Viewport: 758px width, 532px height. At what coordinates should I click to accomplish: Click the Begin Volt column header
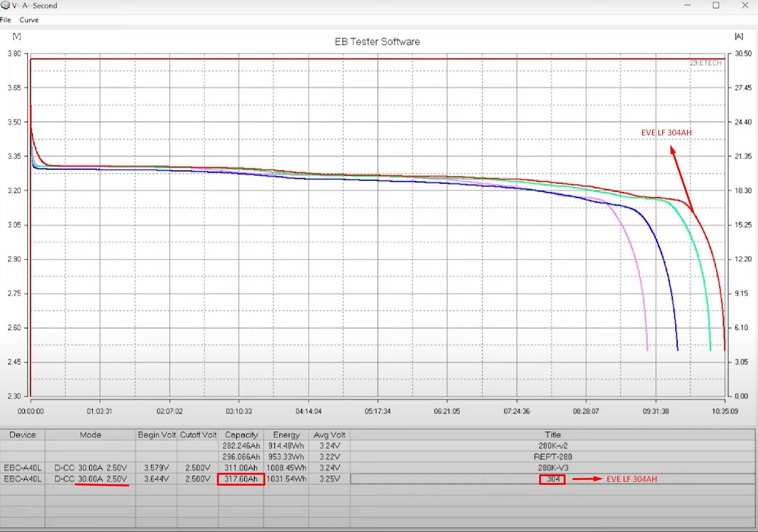[x=157, y=435]
